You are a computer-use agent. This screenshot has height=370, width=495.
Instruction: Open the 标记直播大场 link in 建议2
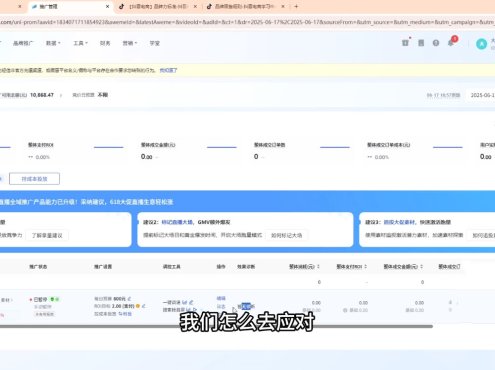click(177, 222)
